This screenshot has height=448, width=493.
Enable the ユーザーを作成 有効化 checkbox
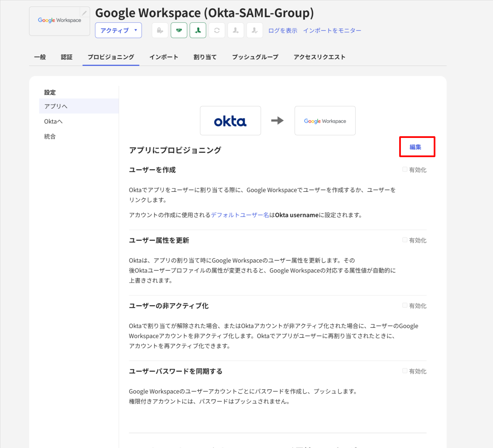(x=405, y=169)
